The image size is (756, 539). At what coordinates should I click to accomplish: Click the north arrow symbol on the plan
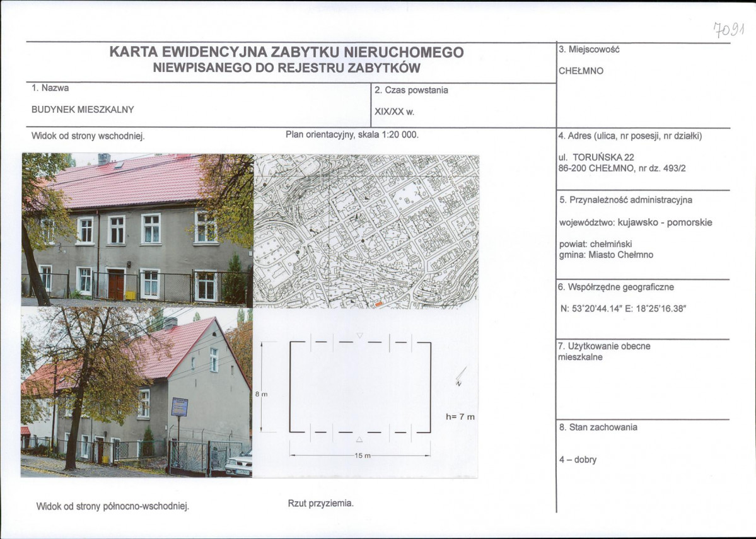point(460,375)
